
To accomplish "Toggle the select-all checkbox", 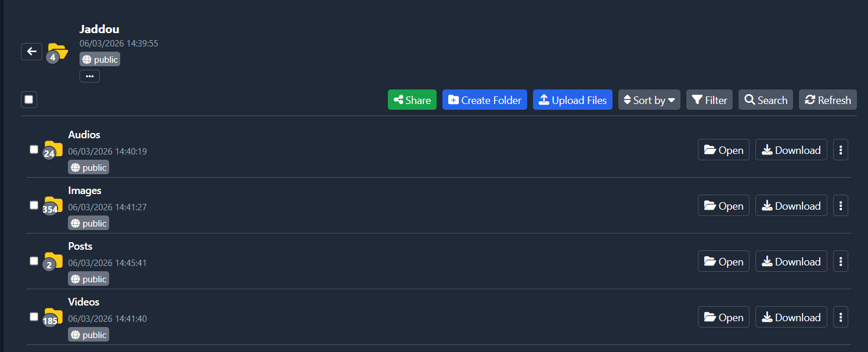I will click(x=29, y=99).
